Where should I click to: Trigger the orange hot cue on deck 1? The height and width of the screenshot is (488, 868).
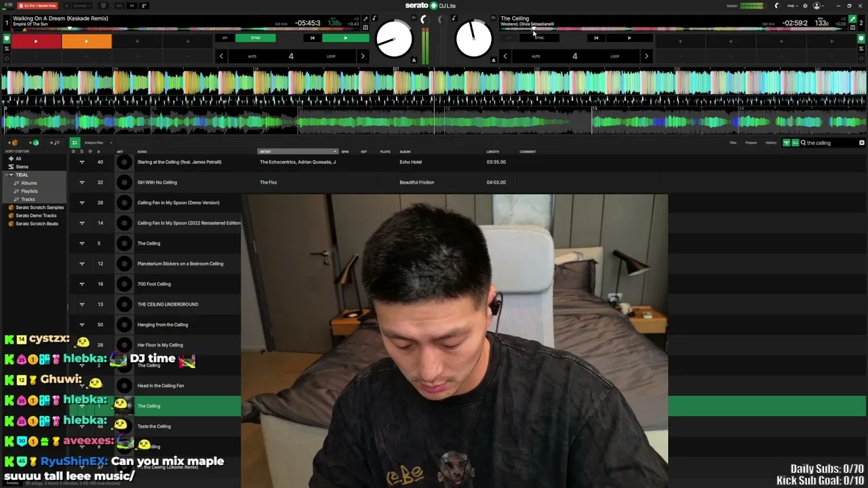[x=86, y=41]
